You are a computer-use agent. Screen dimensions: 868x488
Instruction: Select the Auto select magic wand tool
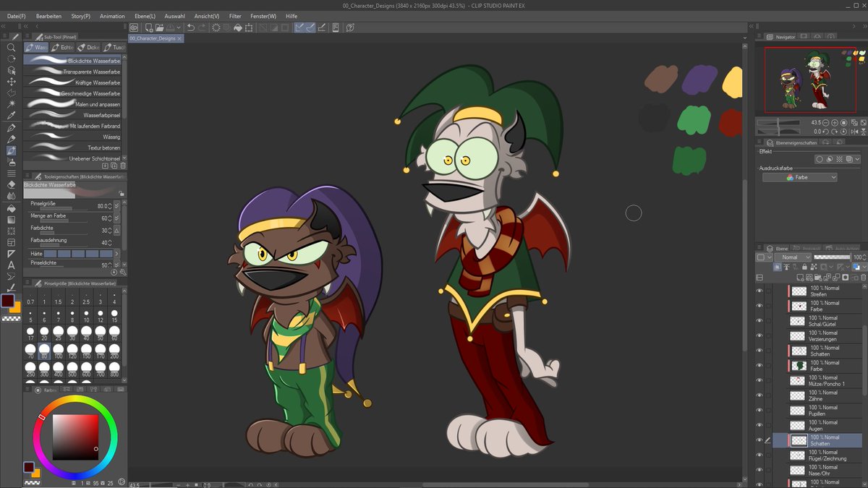[x=12, y=104]
